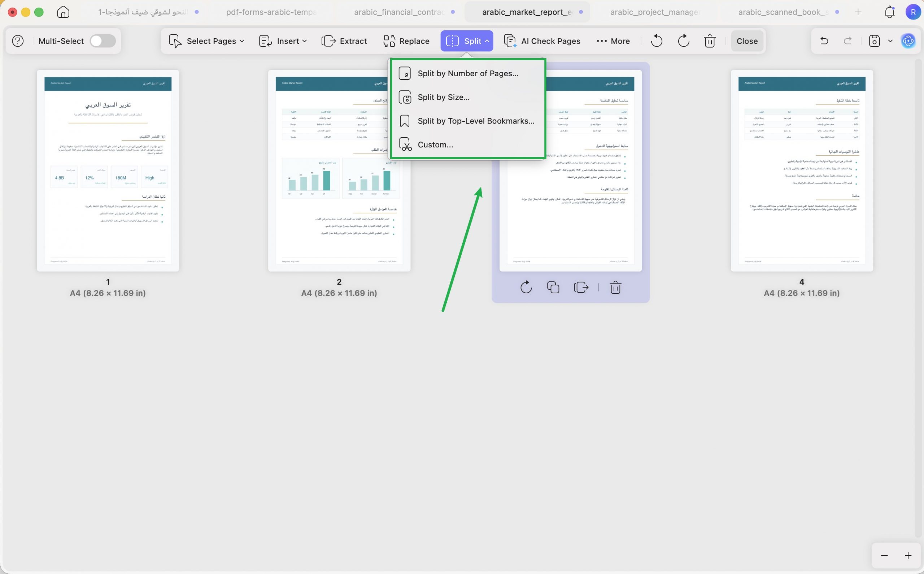Switch to the pdf-forms-arabic-temp tab
This screenshot has width=924, height=574.
[271, 12]
